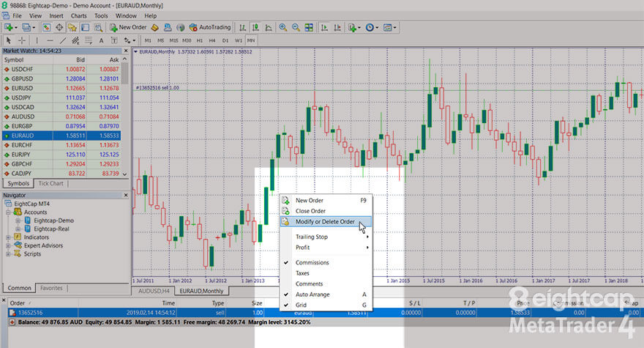Screen dimensions: 644x348
Task: Switch to M15 timeframe
Action: click(173, 40)
